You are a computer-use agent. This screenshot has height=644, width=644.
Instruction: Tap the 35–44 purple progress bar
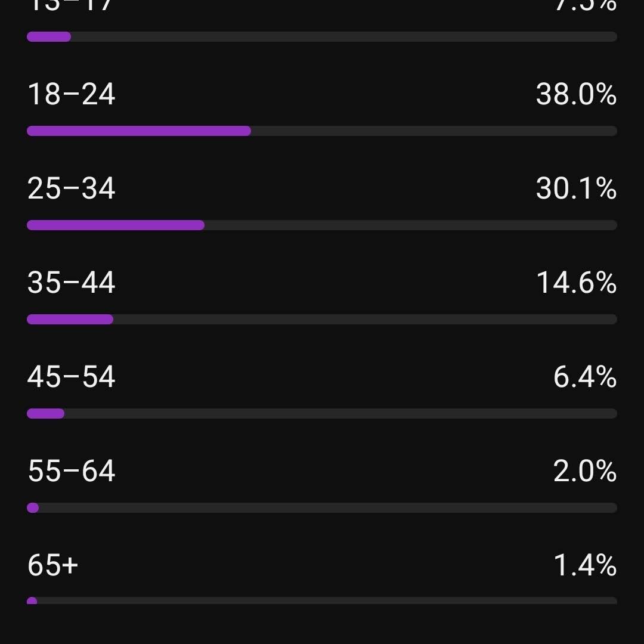tap(70, 320)
